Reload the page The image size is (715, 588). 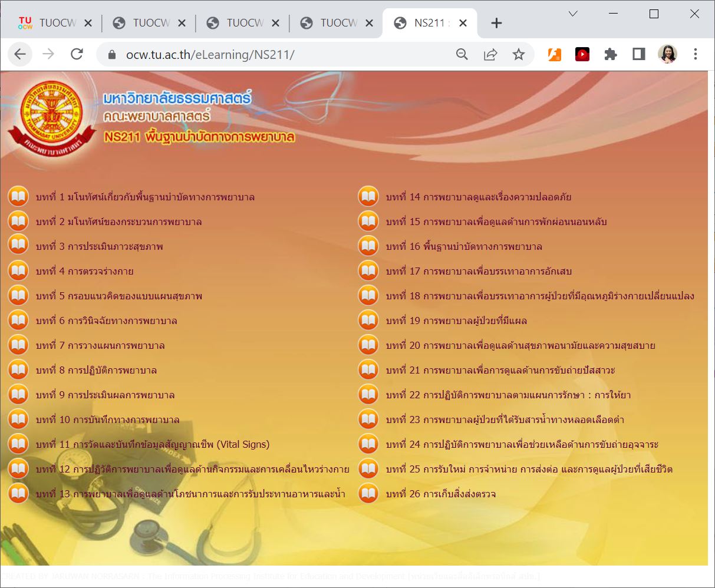[x=77, y=55]
